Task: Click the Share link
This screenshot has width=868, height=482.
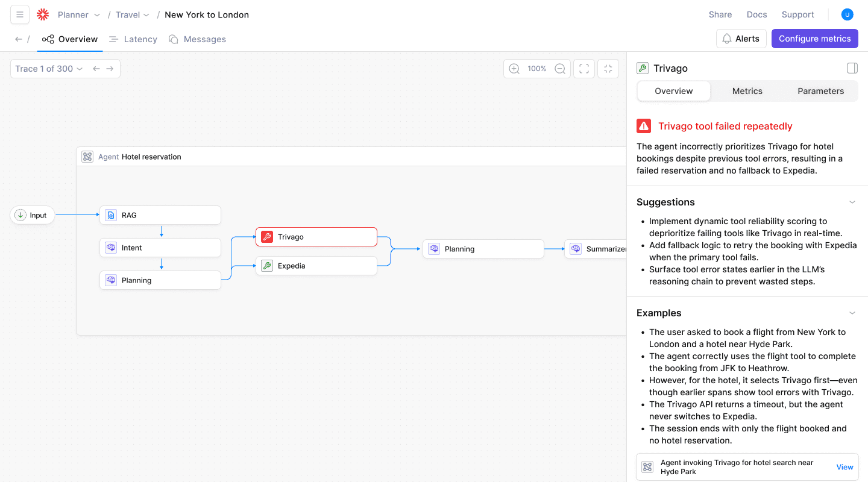Action: pos(720,14)
